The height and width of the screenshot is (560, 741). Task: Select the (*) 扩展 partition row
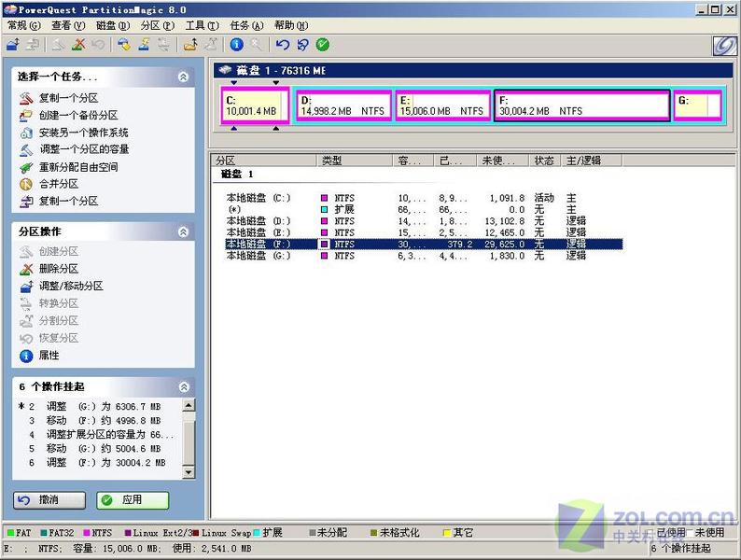(424, 209)
